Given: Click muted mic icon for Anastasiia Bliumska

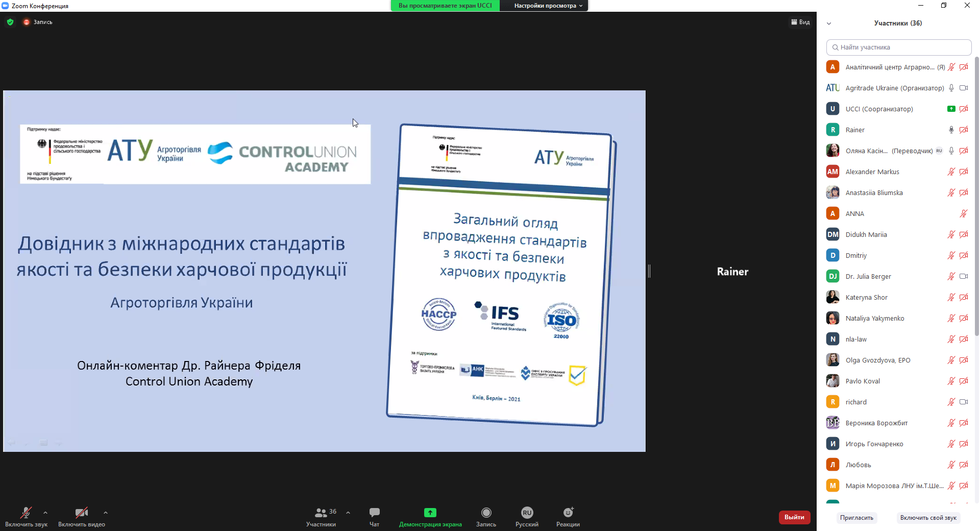Looking at the screenshot, I should 951,192.
